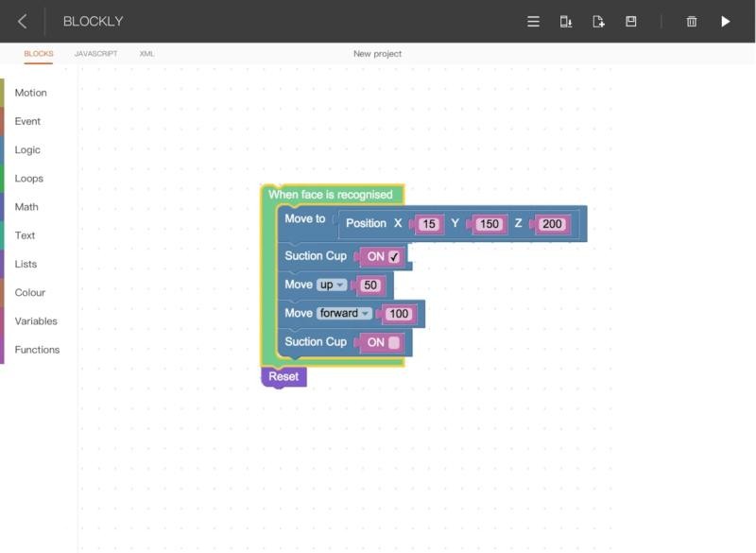Open the Variables block category
This screenshot has width=756, height=553.
pos(36,321)
